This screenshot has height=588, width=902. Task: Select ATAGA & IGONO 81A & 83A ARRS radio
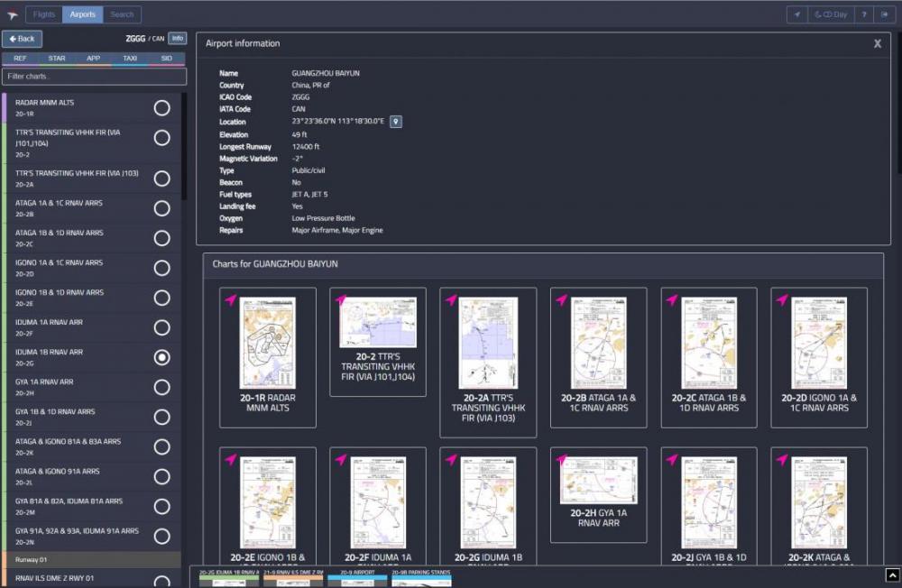[x=161, y=447]
